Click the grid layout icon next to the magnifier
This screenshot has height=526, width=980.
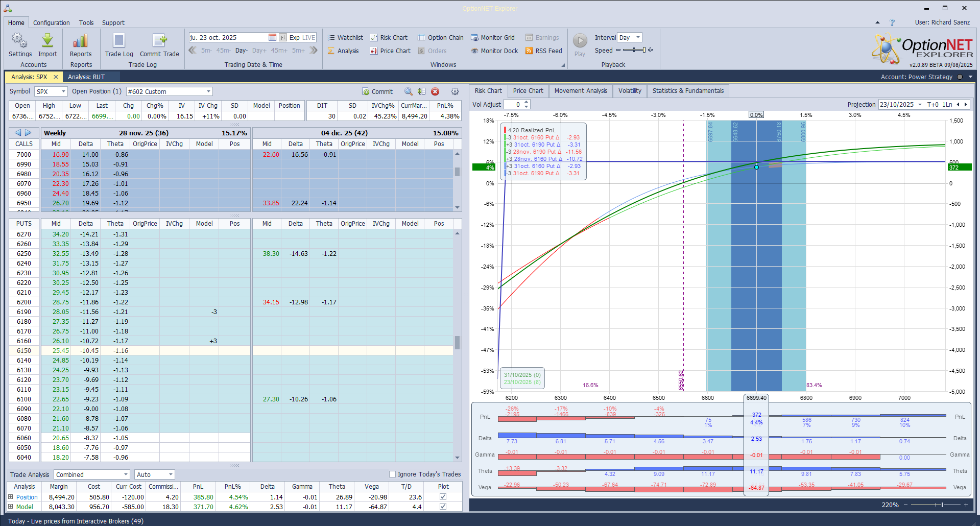(421, 91)
